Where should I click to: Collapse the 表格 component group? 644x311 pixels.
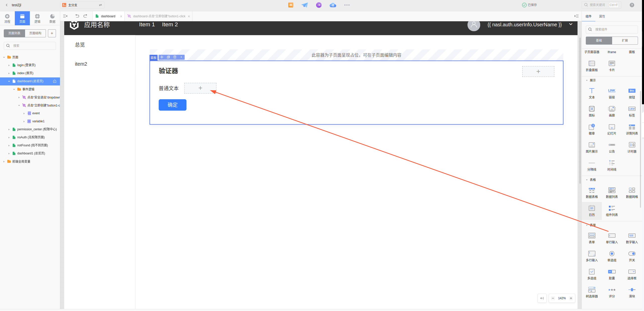pos(587,180)
